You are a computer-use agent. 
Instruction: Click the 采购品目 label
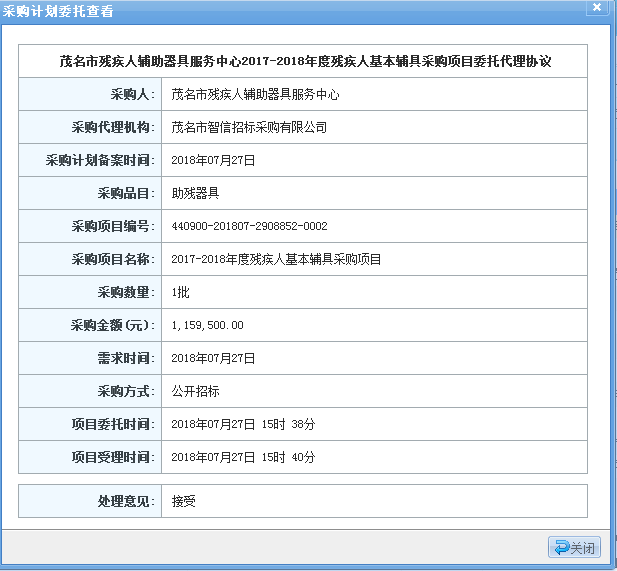(x=126, y=193)
